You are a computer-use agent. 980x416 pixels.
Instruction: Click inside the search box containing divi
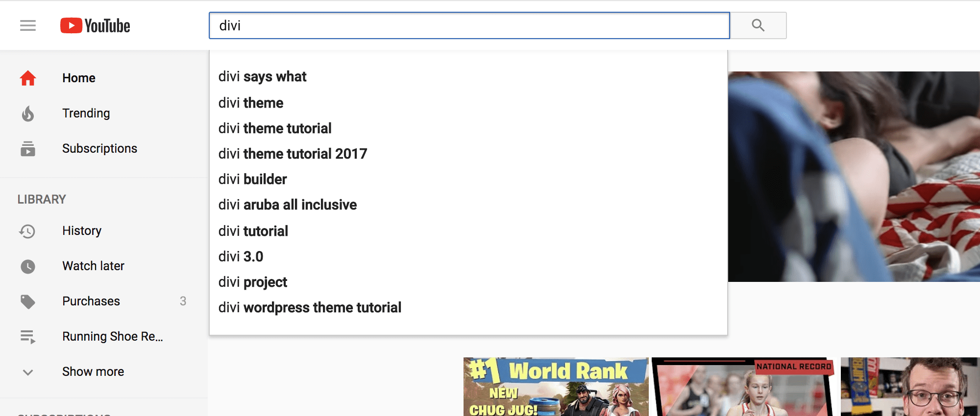coord(469,25)
